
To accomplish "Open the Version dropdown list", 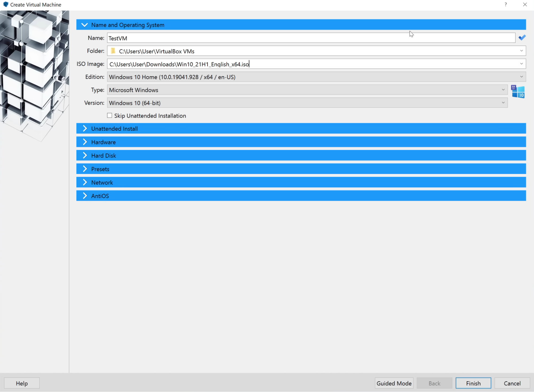I will point(307,103).
